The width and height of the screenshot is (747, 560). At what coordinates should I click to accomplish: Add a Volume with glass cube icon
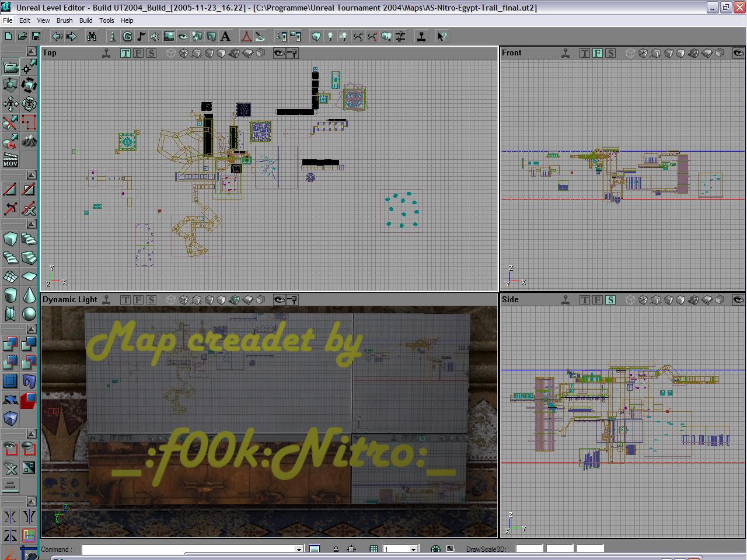[11, 419]
